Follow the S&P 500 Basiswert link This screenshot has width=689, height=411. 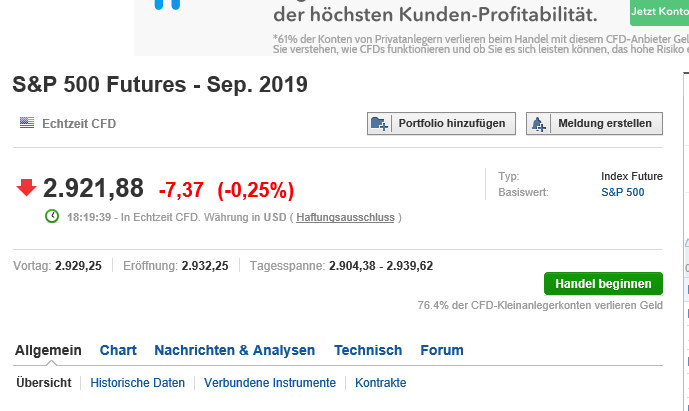pyautogui.click(x=622, y=192)
